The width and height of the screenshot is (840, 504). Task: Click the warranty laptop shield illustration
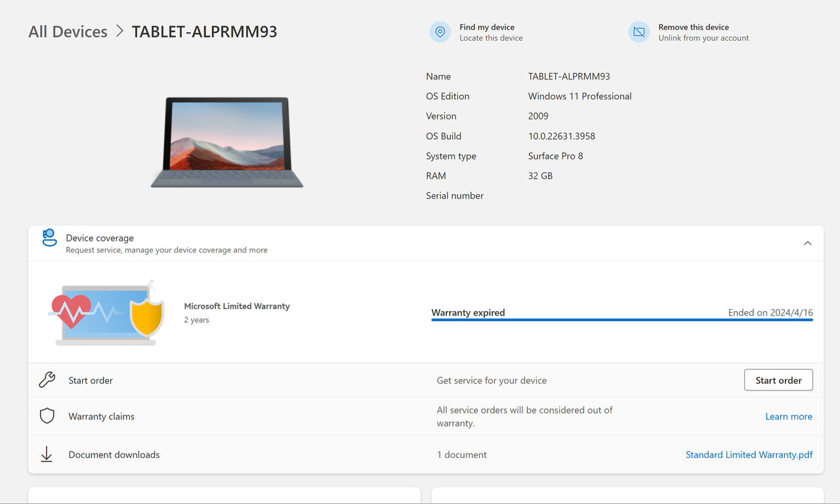click(106, 313)
